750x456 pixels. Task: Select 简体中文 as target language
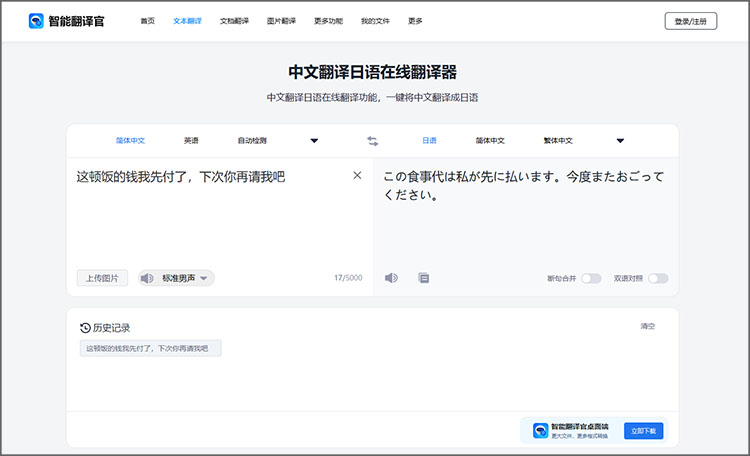490,141
